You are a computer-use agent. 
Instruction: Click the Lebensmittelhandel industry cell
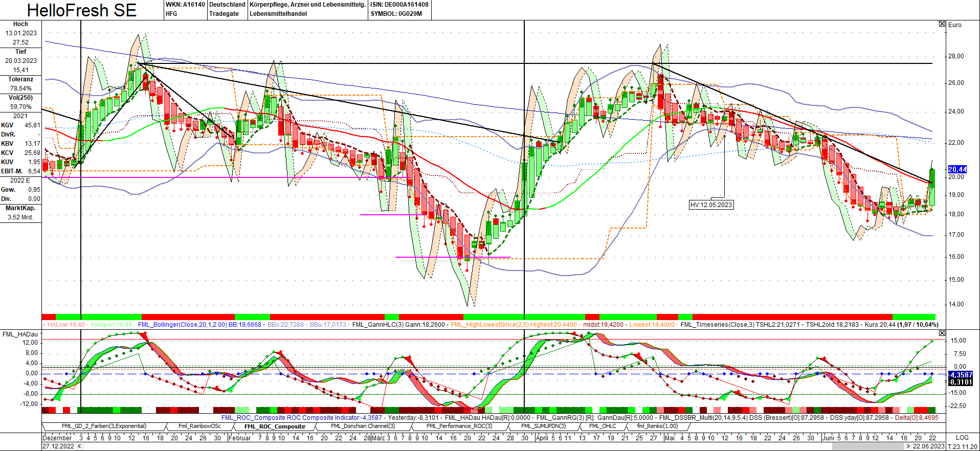[x=278, y=14]
